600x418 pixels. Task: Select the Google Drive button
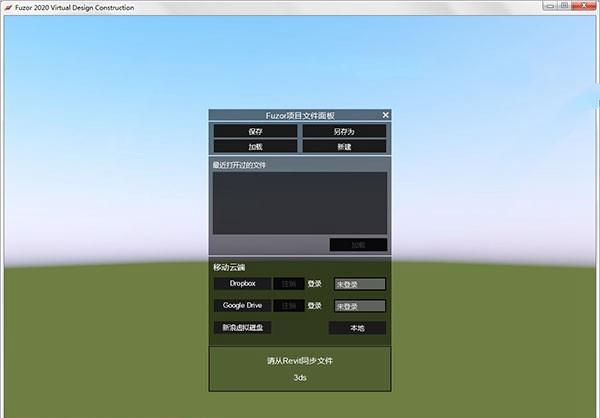pyautogui.click(x=242, y=306)
